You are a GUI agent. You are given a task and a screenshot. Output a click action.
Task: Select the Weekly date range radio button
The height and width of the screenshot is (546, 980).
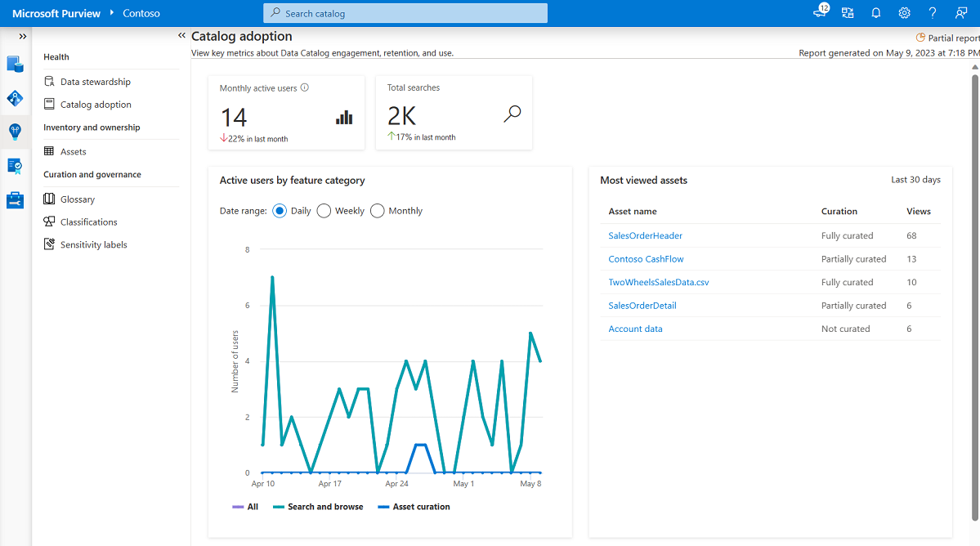click(x=324, y=211)
